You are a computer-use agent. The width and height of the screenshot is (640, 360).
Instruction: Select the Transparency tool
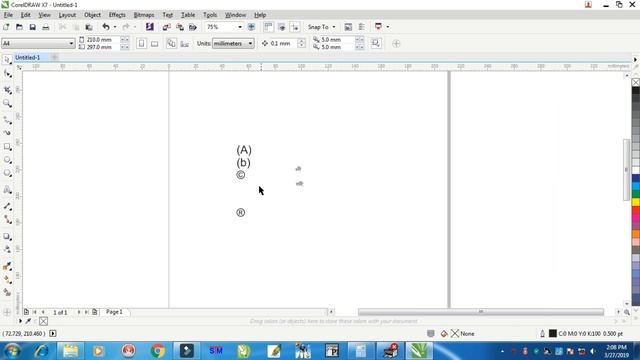(x=7, y=249)
